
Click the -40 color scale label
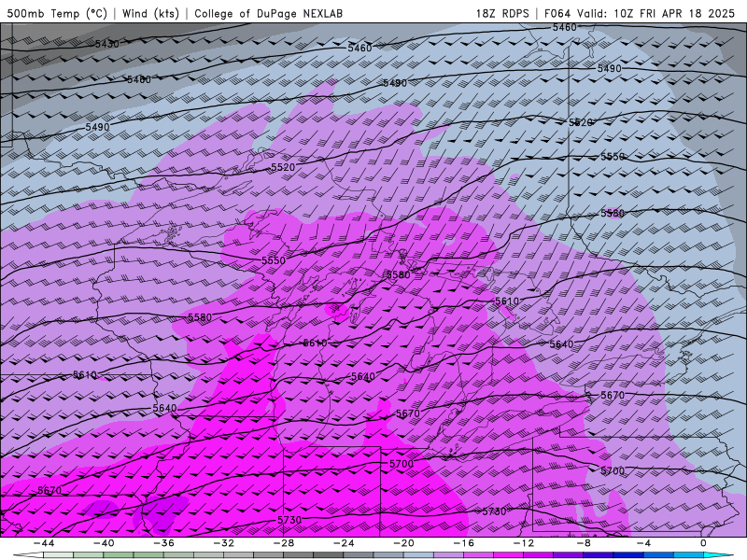click(x=104, y=543)
